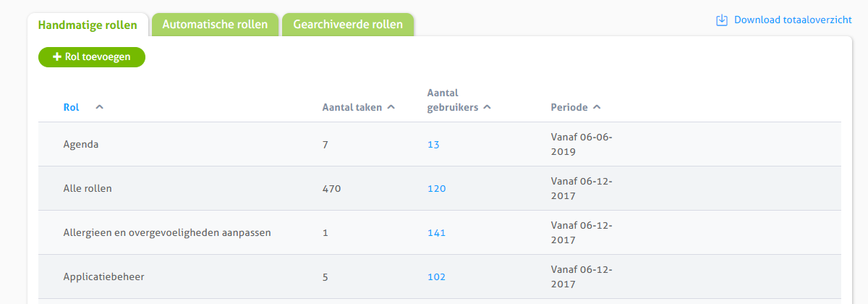Screen dimensions: 868x304
Task: Select the Alle rollen row
Action: pos(440,189)
